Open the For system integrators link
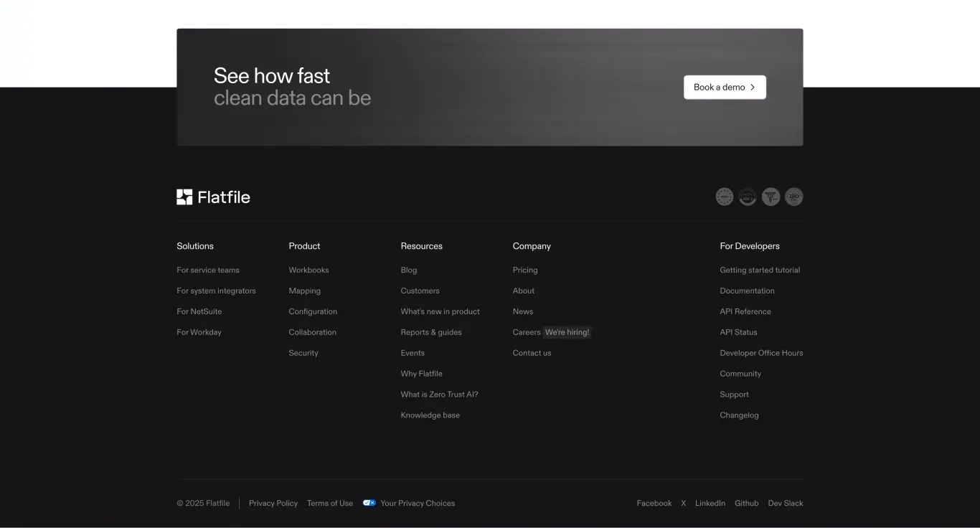The image size is (980, 528). point(216,291)
